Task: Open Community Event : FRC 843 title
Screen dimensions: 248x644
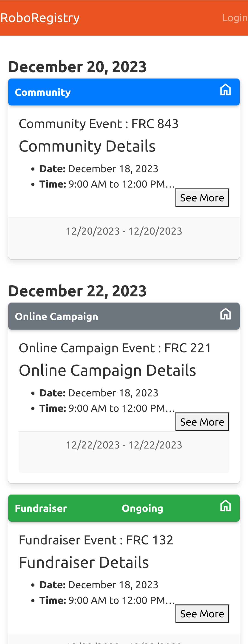Action: [99, 124]
